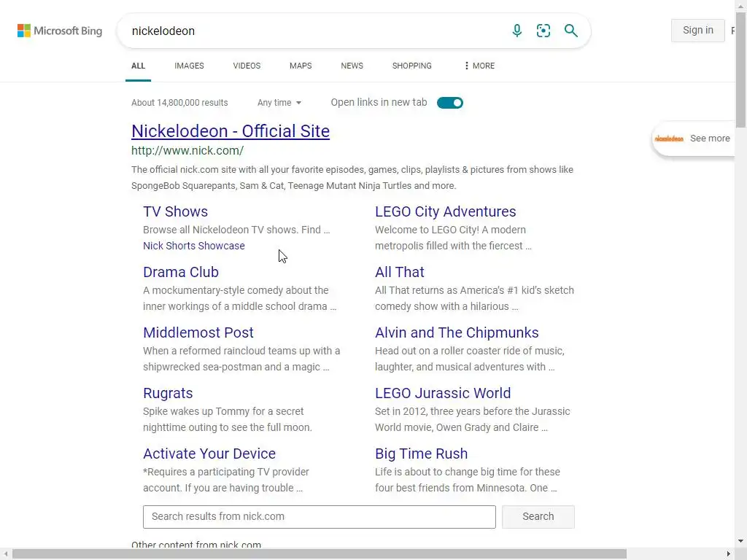Click the Sign in button

point(698,31)
